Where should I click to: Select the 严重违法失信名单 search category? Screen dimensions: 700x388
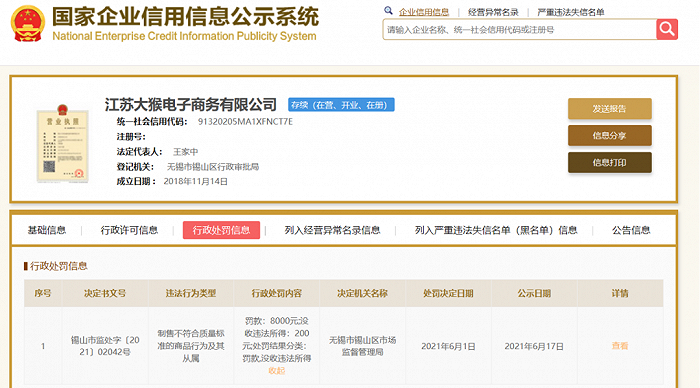point(571,12)
